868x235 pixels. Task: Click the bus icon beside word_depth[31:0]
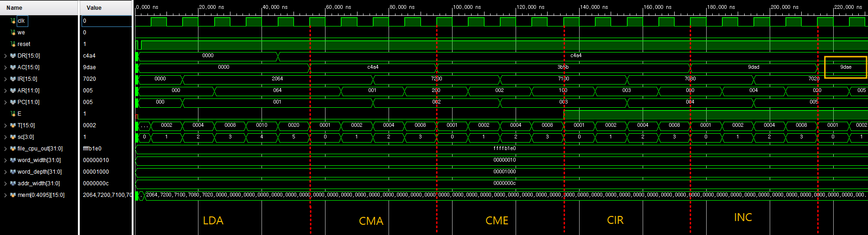tap(13, 172)
